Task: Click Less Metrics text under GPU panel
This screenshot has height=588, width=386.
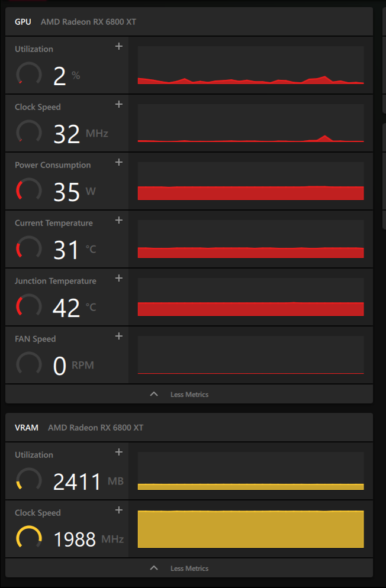Action: [x=189, y=395]
